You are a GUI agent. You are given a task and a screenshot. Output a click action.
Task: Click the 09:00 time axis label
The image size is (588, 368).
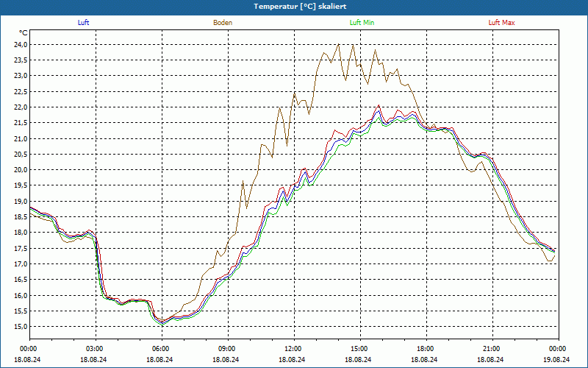(x=226, y=349)
